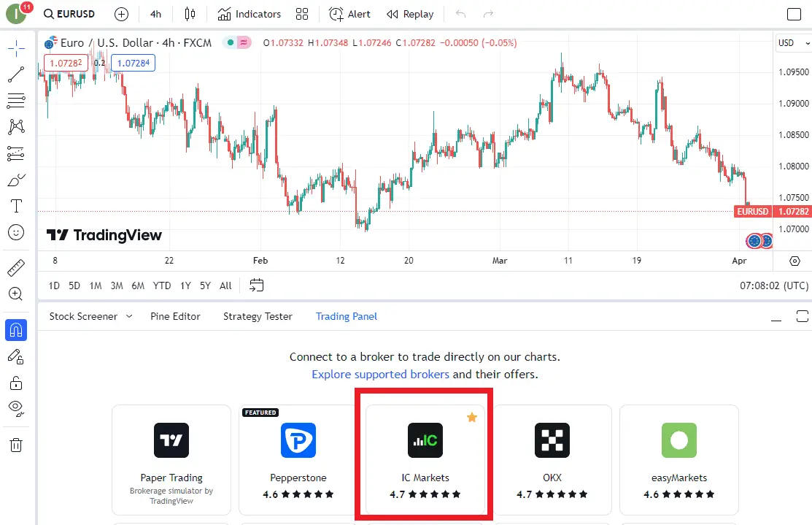Open the emoji icons tool
The height and width of the screenshot is (525, 812).
coord(16,233)
